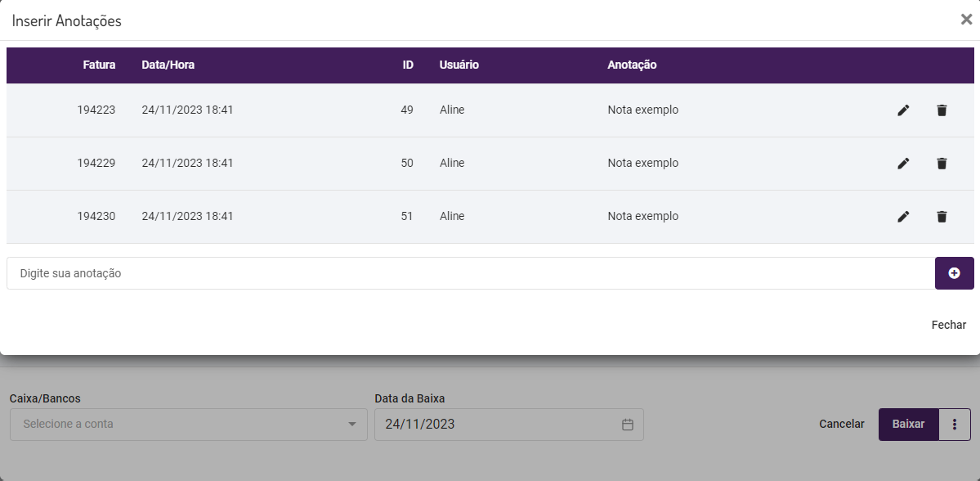
Task: Delete the annotation for invoice 194223
Action: (x=942, y=110)
